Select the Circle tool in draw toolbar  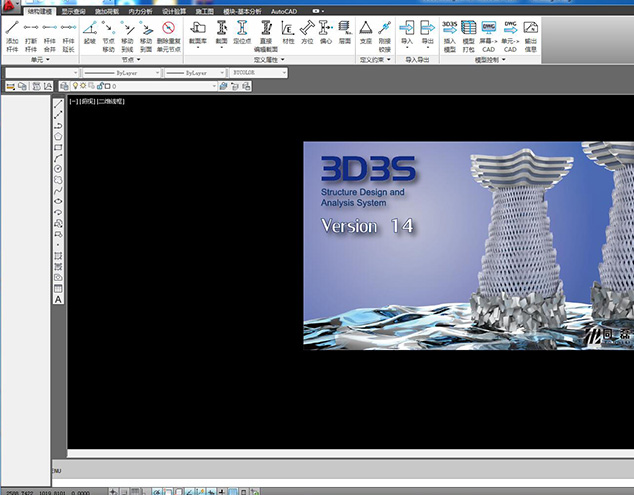point(58,169)
